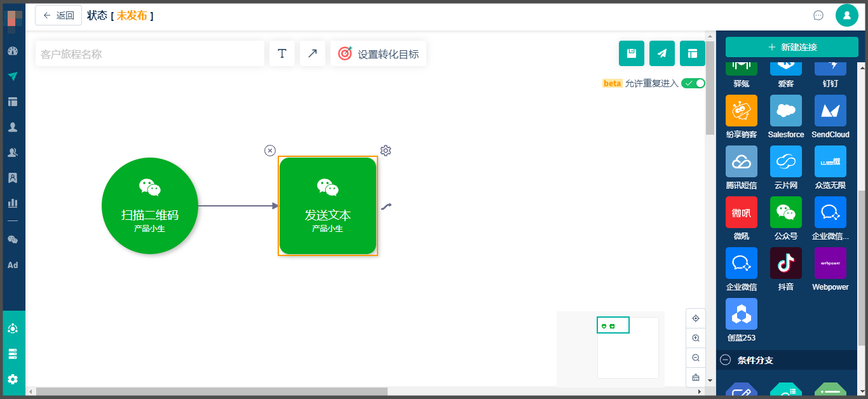
Task: Open 设置转化目标 settings
Action: pyautogui.click(x=379, y=53)
